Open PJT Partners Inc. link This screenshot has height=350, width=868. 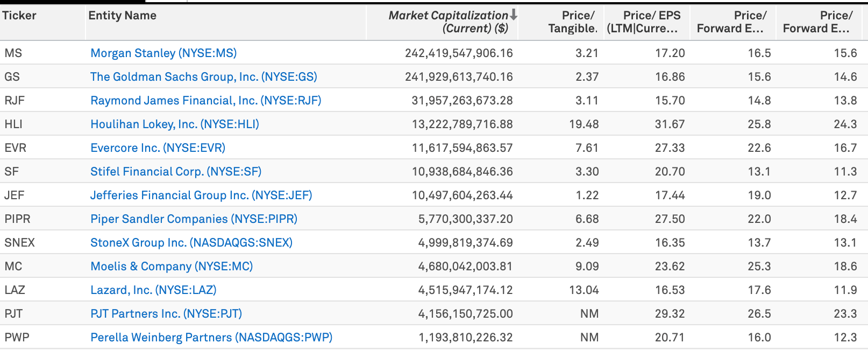pos(166,314)
